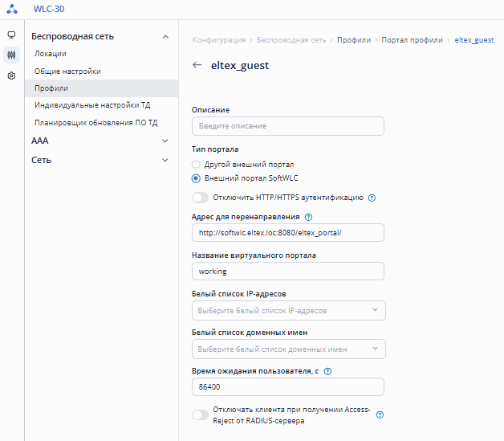
Task: Click help icon for user timeout field
Action: [x=327, y=371]
